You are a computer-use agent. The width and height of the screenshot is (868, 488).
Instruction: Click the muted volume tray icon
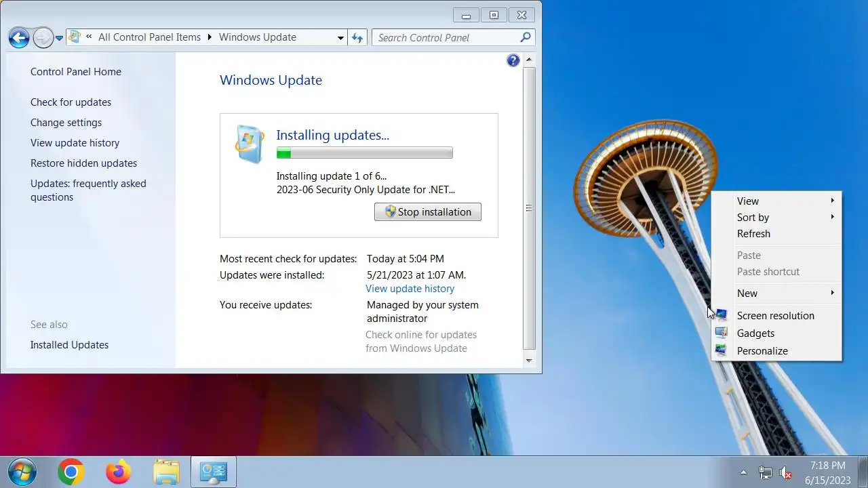tap(786, 472)
